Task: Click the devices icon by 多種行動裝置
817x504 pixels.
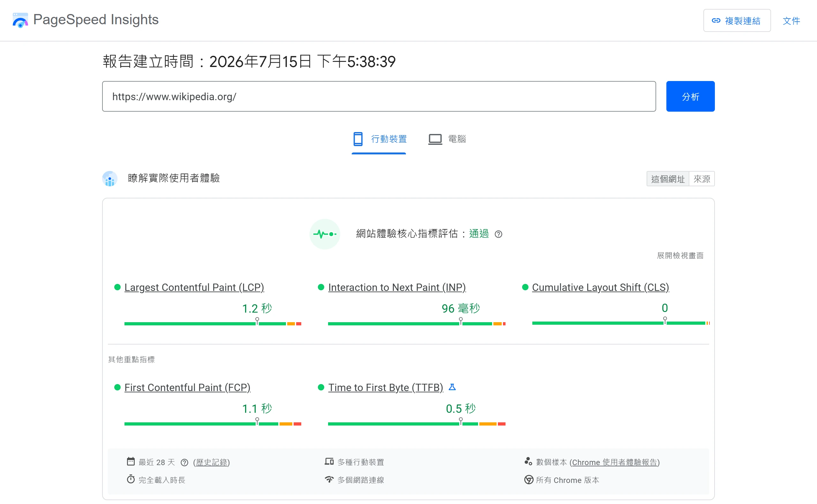Action: tap(329, 461)
